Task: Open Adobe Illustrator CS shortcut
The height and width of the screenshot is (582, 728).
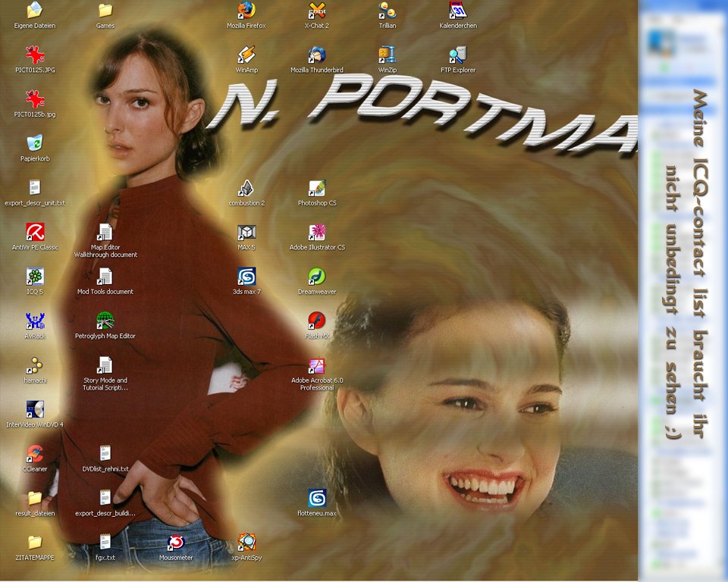Action: [x=317, y=233]
